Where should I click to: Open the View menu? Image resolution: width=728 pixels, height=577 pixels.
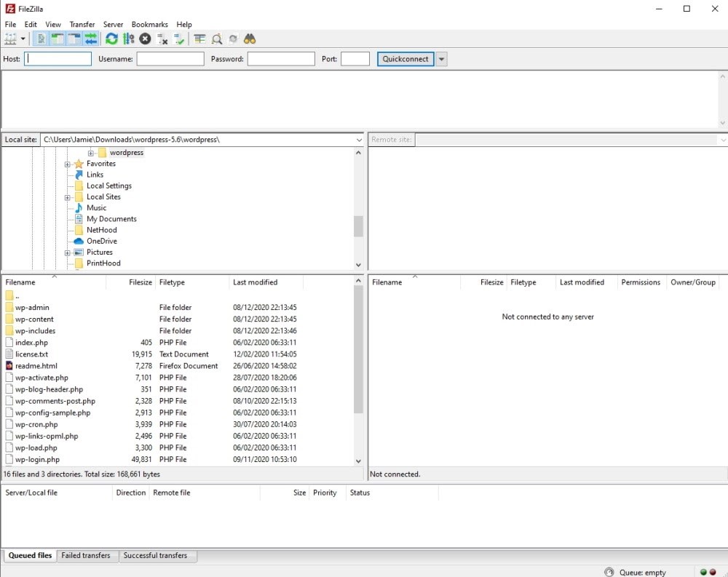click(x=53, y=24)
